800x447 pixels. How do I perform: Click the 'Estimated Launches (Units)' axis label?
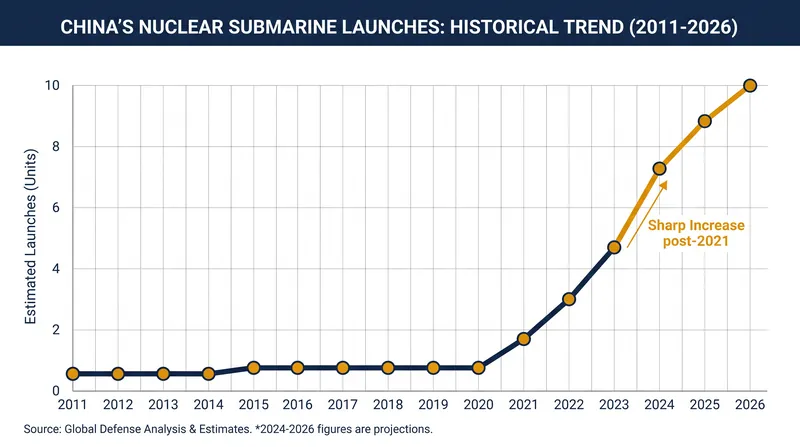31,236
